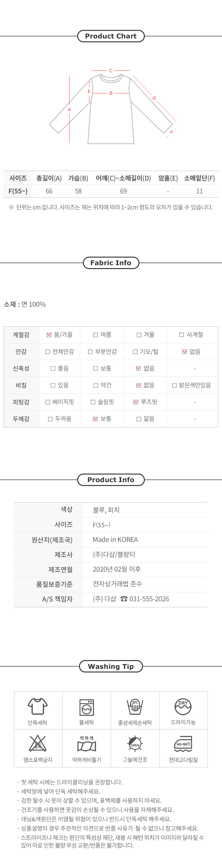
Task: Check the 여름 season checkbox
Action: click(96, 335)
